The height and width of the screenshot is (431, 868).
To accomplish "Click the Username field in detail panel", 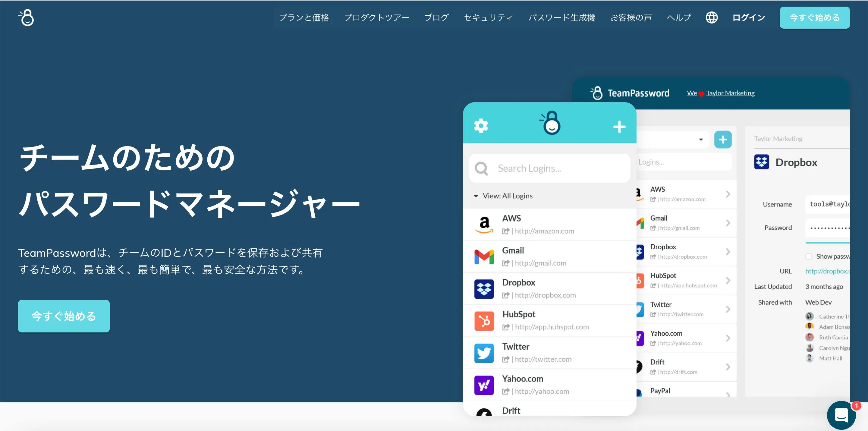I will (827, 204).
